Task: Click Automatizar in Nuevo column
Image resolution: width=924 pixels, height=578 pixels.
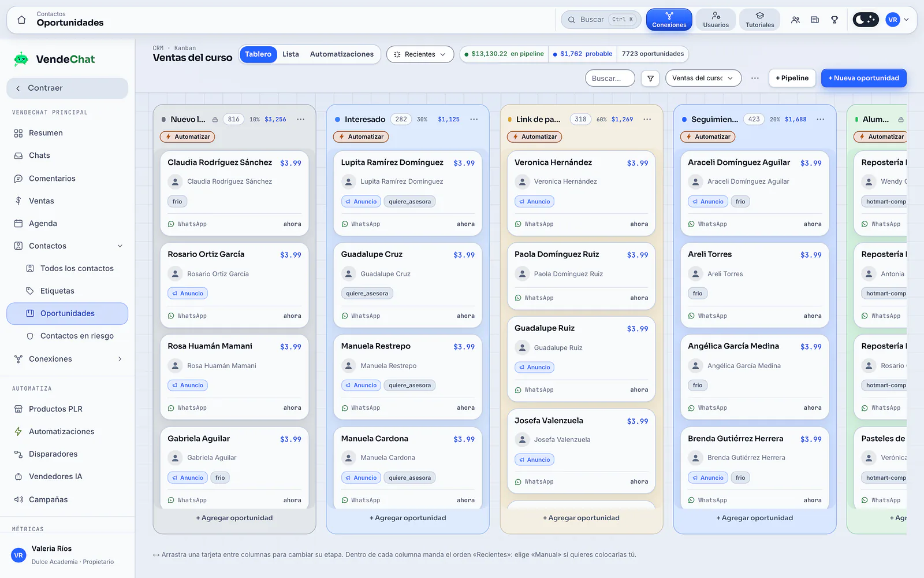Action: pos(187,137)
